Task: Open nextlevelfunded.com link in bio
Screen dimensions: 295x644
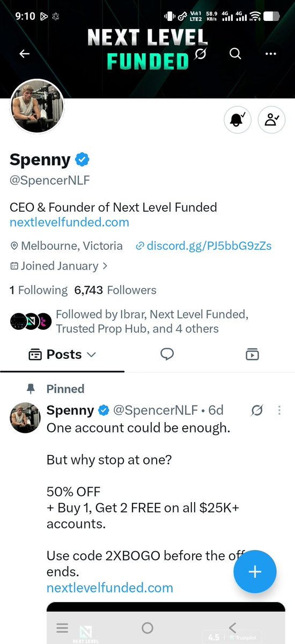Action: (69, 222)
